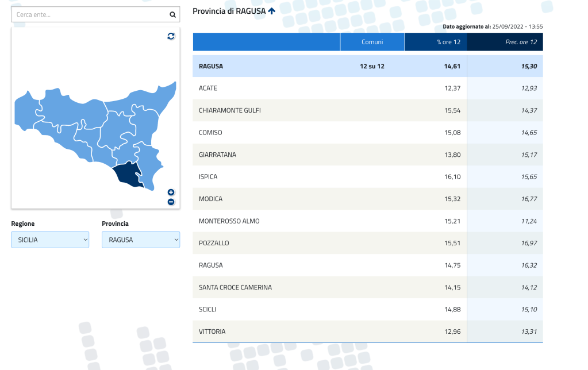Open the ACATE municipality row
This screenshot has width=588, height=370.
208,88
